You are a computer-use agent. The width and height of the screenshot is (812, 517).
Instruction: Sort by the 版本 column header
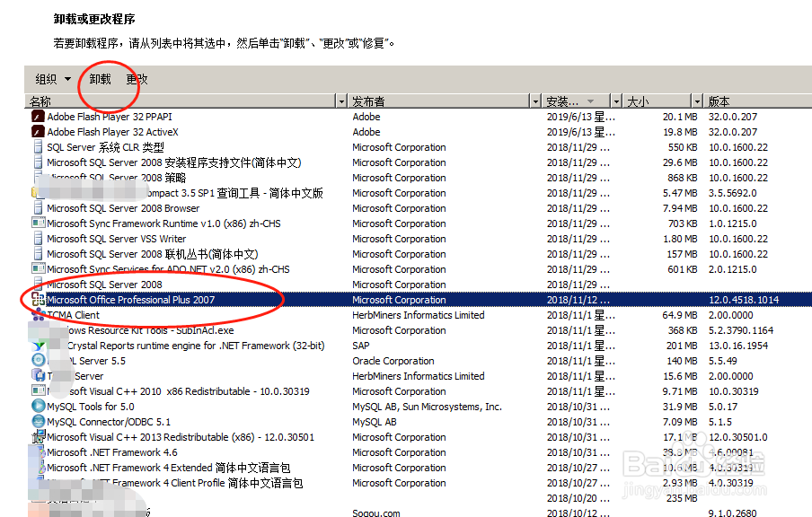(757, 101)
